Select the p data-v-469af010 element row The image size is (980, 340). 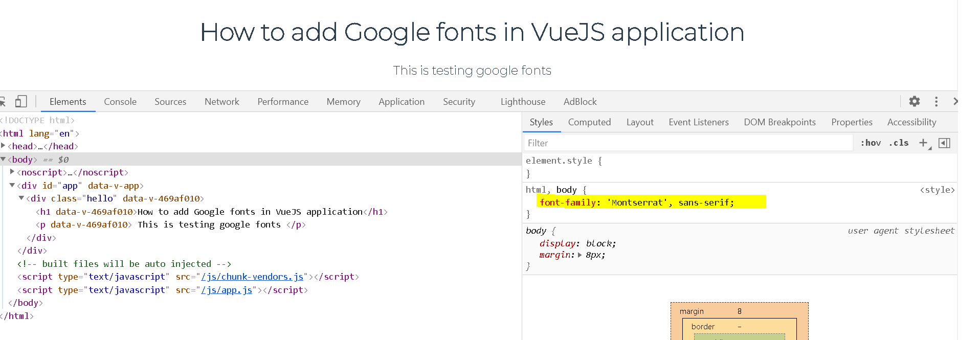pos(171,224)
